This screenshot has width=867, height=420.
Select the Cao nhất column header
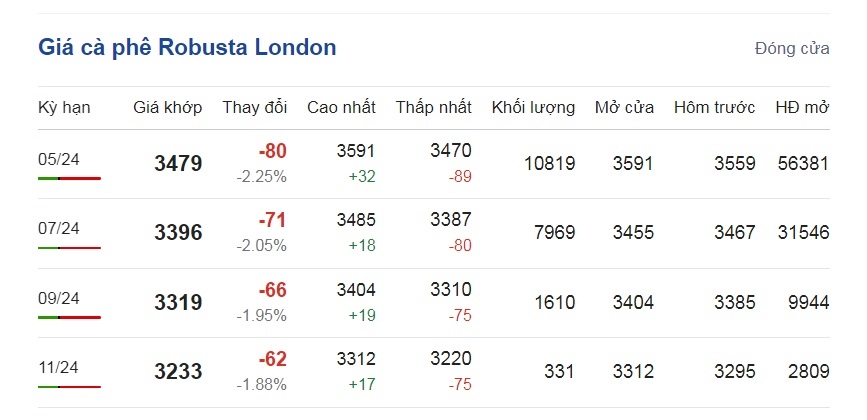[x=341, y=108]
